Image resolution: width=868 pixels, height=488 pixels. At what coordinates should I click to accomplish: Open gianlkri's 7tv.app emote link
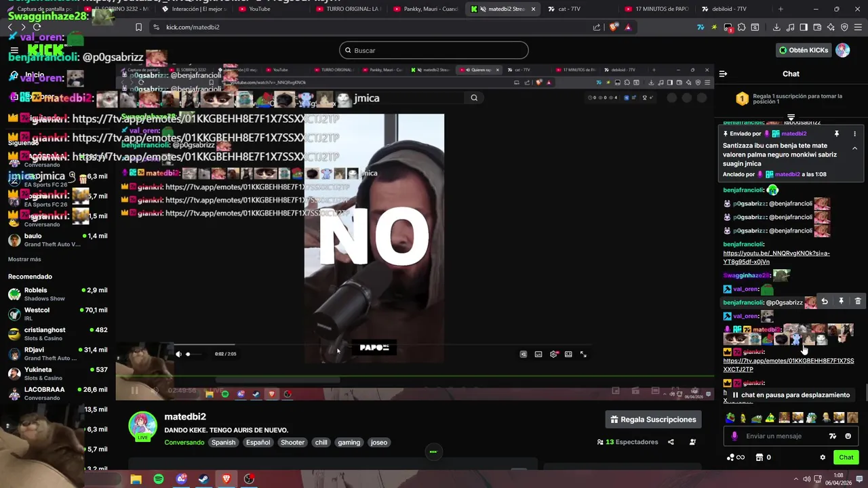click(789, 365)
